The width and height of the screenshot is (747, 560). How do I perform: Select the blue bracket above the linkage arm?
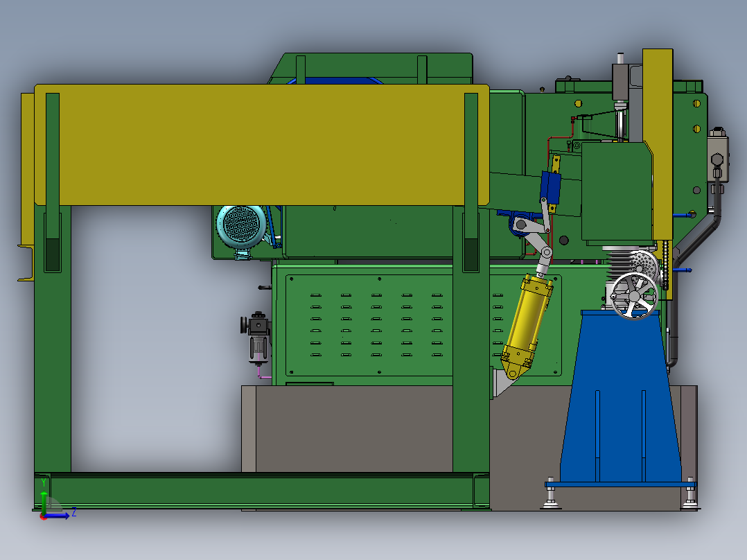pos(551,188)
